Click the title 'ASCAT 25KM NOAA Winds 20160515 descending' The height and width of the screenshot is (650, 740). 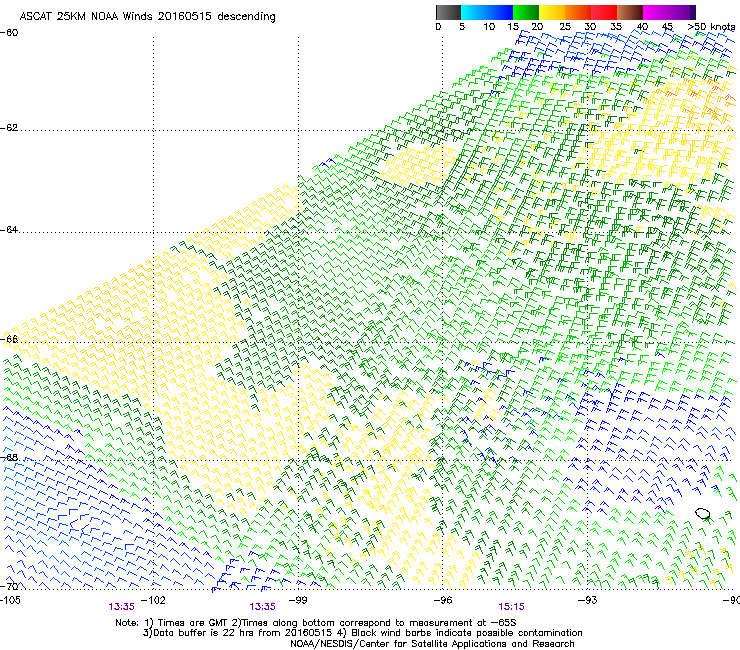pos(148,16)
